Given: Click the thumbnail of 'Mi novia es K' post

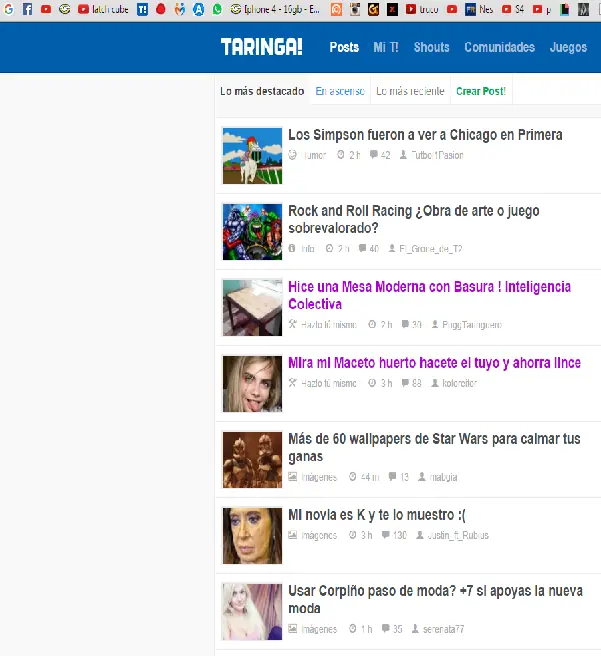Looking at the screenshot, I should click(252, 536).
